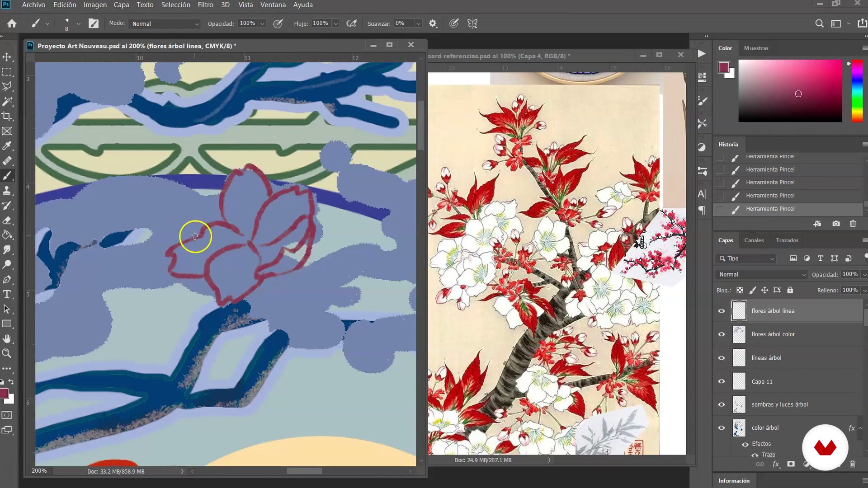Screen dimensions: 868x488
Task: Toggle Efectos visibility on color árbol
Action: (745, 444)
